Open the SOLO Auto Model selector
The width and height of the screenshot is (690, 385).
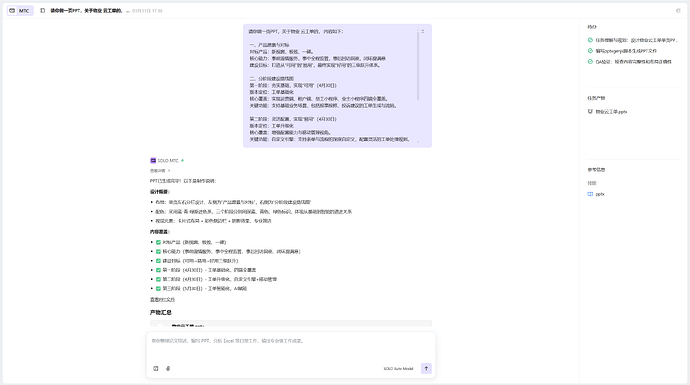pos(398,369)
